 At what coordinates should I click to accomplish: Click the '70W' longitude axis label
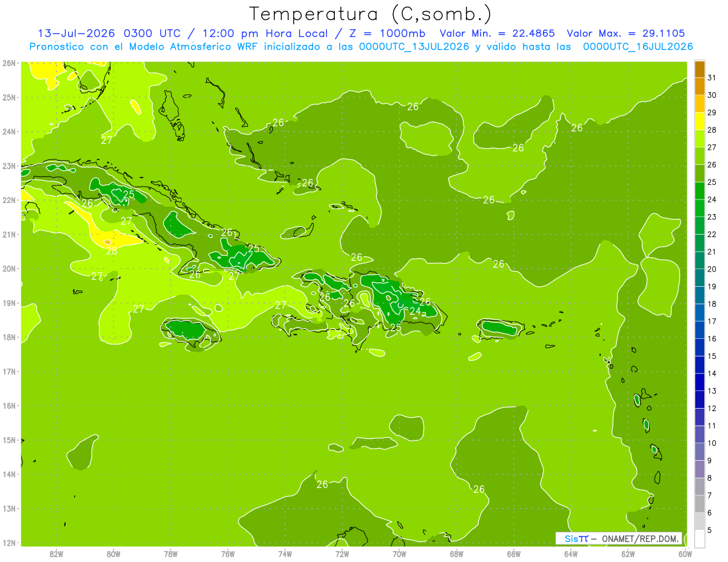pyautogui.click(x=399, y=553)
